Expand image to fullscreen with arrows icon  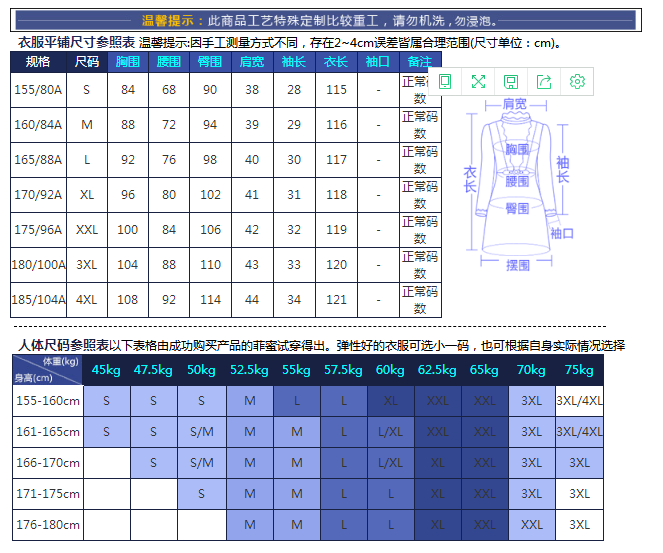478,82
